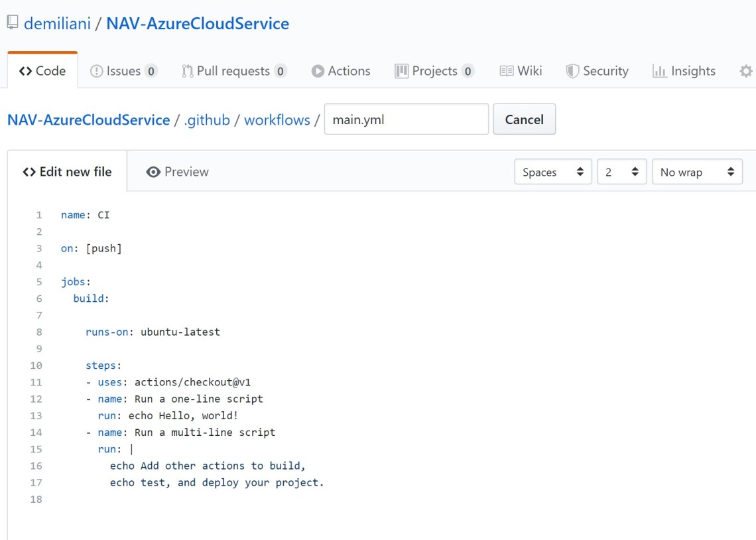Click the .github breadcrumb link
The height and width of the screenshot is (540, 756).
pyautogui.click(x=208, y=119)
